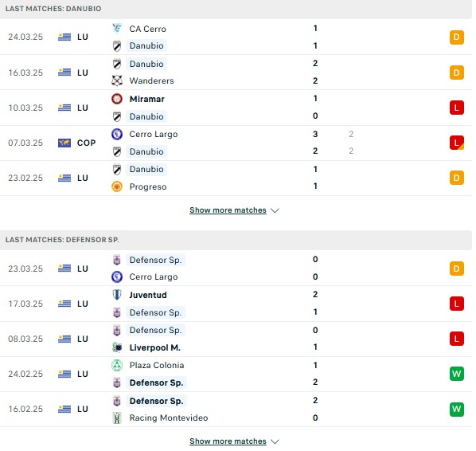
Task: Expand Show more matches under Defensor Sp.
Action: tap(228, 441)
